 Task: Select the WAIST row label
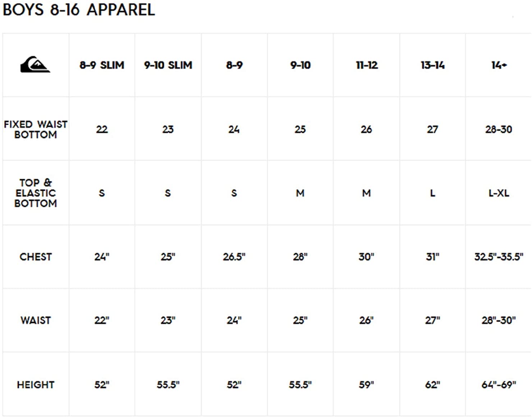[x=36, y=320]
